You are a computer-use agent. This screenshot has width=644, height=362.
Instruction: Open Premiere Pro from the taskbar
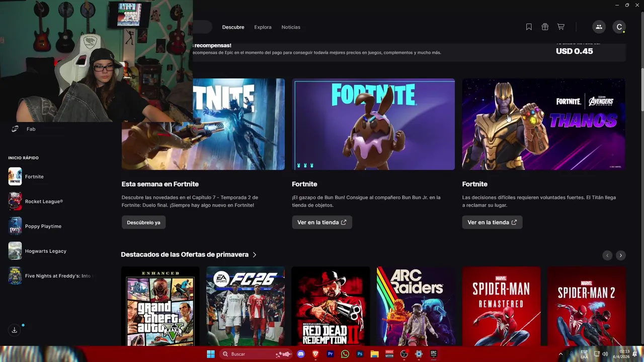[x=330, y=354]
